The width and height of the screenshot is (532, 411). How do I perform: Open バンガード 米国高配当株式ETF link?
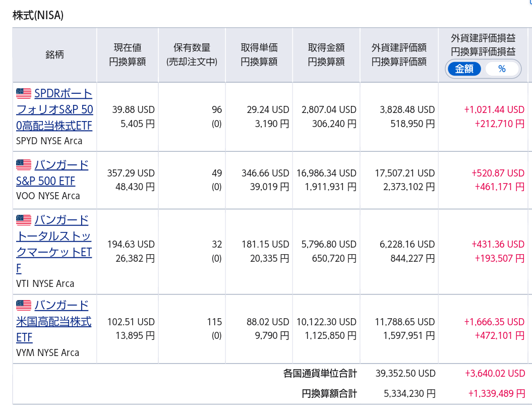[53, 321]
